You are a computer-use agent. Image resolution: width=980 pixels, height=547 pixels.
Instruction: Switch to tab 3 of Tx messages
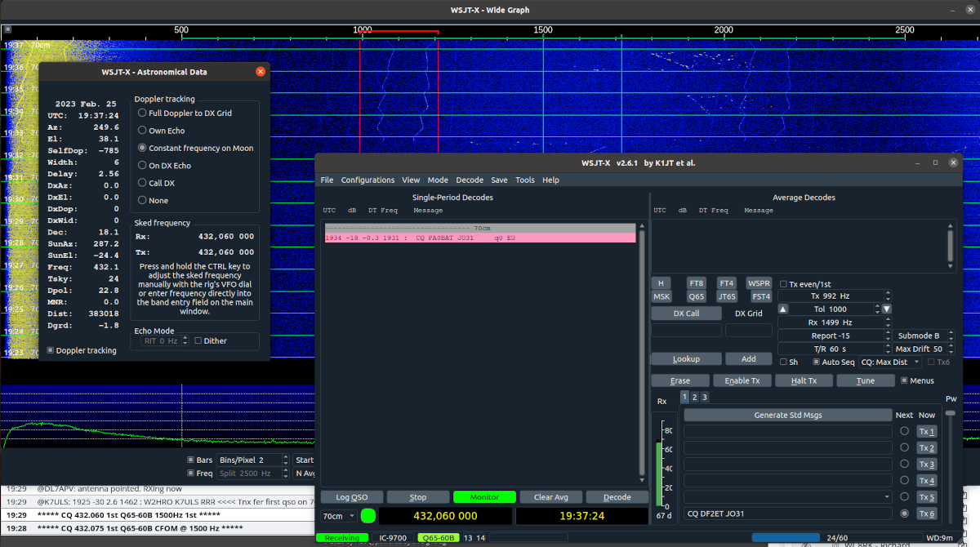pos(705,397)
